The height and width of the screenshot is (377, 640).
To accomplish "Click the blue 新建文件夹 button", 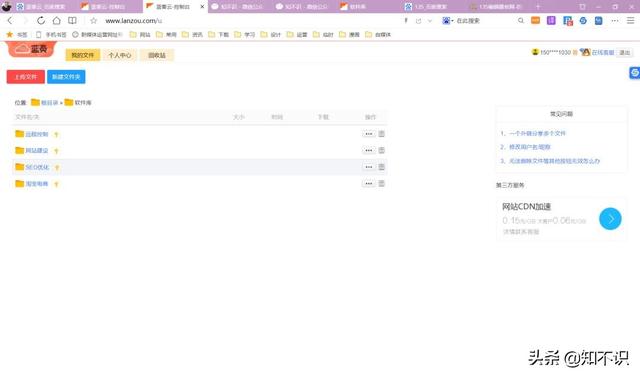I will pyautogui.click(x=66, y=77).
